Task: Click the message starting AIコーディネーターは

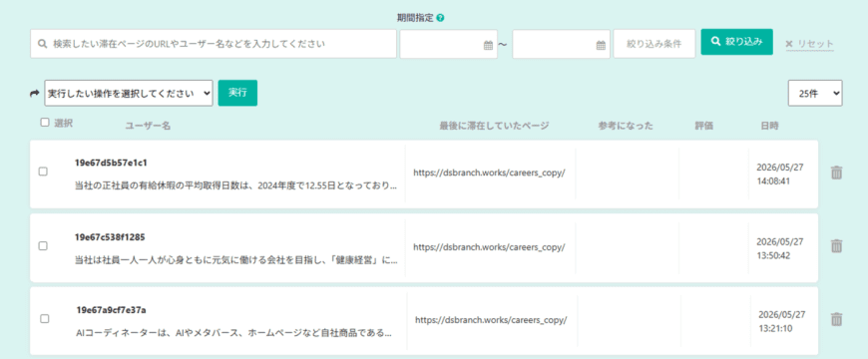Action: 234,333
